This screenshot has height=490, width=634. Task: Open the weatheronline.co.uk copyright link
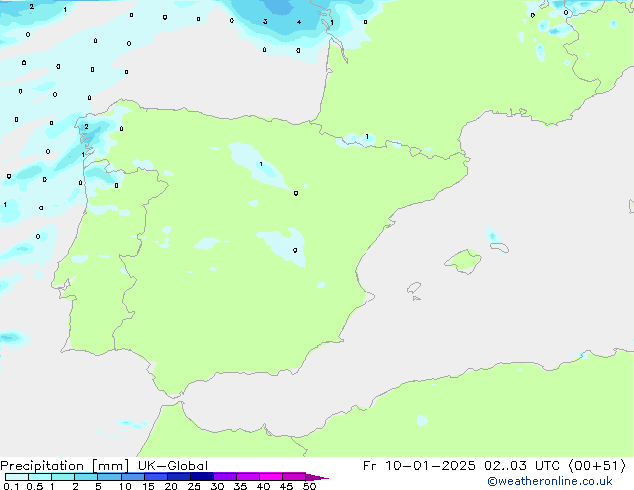(550, 481)
